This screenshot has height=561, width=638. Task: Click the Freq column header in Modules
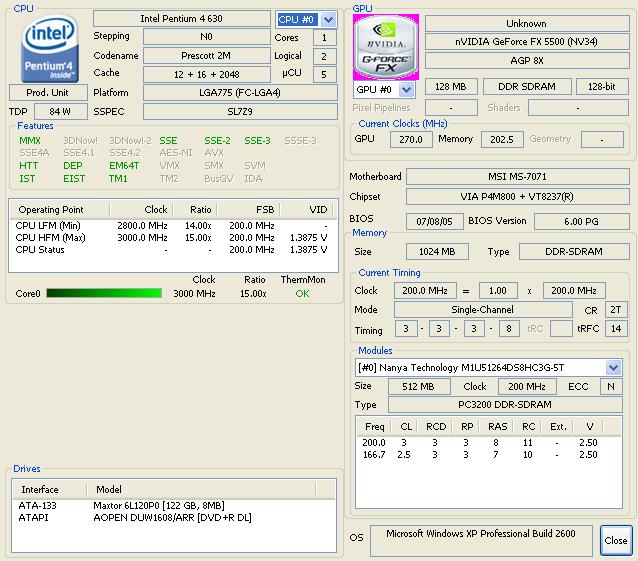coord(374,427)
